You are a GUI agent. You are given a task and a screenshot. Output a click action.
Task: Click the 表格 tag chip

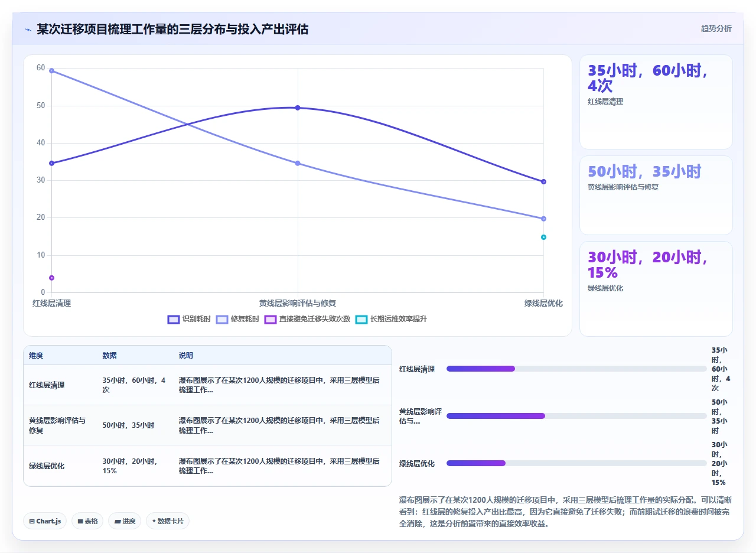(87, 521)
